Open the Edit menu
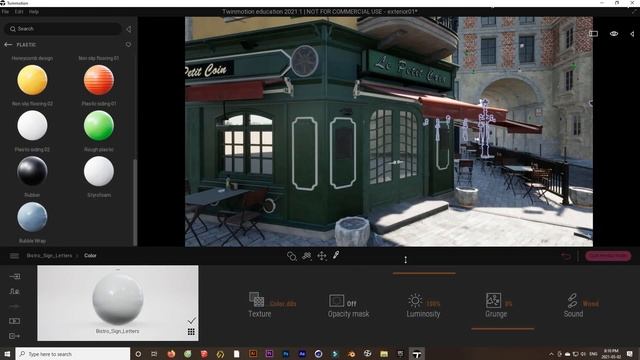This screenshot has height=360, width=640. click(19, 12)
